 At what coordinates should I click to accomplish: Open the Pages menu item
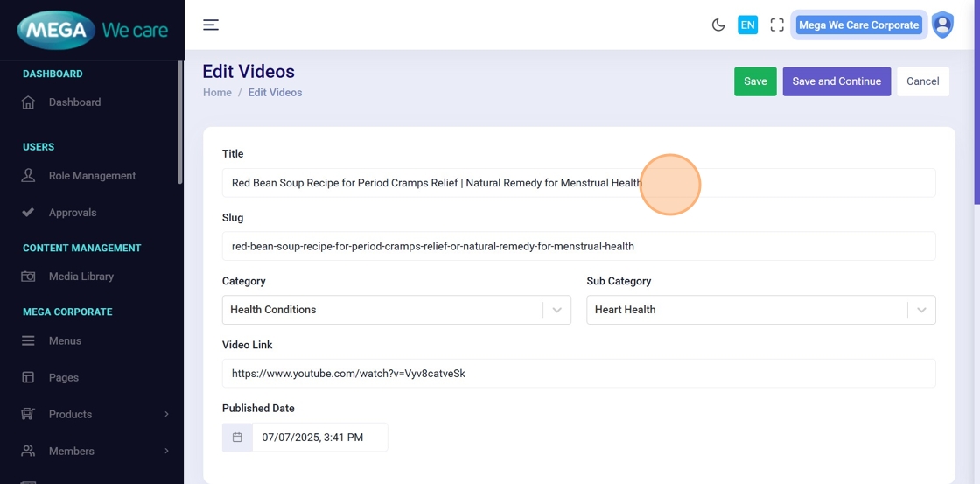click(x=64, y=378)
